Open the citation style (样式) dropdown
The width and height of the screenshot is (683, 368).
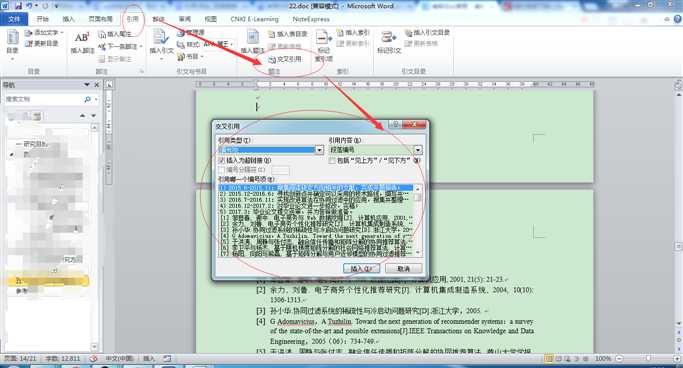[x=232, y=44]
